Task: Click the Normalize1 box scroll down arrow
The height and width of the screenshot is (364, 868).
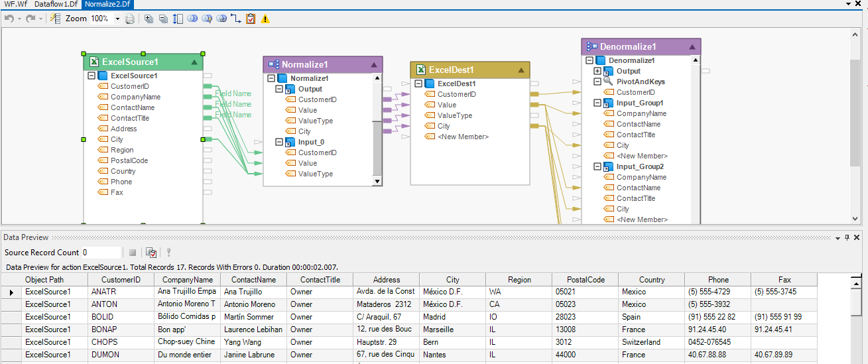Action: click(x=377, y=181)
